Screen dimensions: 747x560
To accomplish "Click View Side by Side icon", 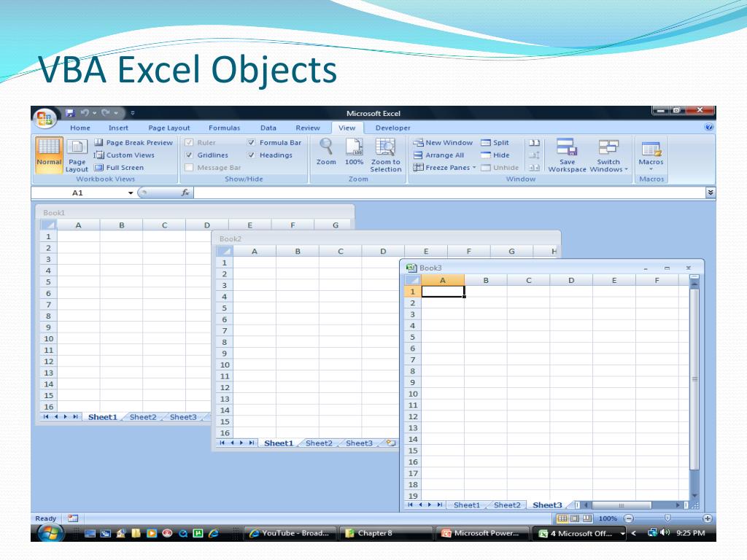I will 534,142.
